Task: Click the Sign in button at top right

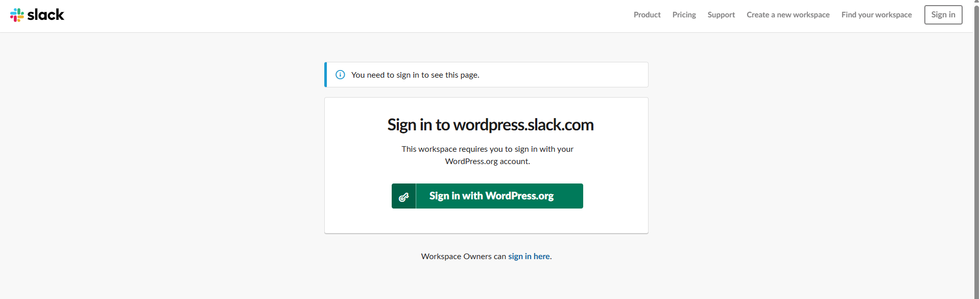Action: click(x=943, y=15)
